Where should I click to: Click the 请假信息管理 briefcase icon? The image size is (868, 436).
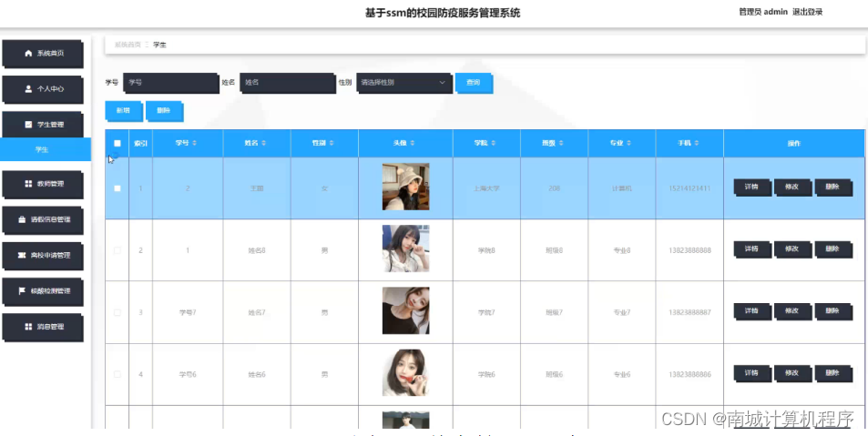pos(22,219)
